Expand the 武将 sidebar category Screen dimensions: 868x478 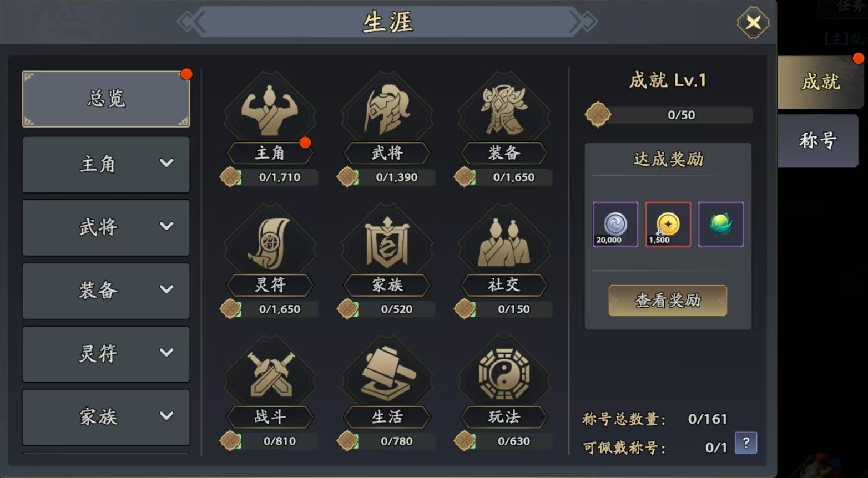[106, 227]
